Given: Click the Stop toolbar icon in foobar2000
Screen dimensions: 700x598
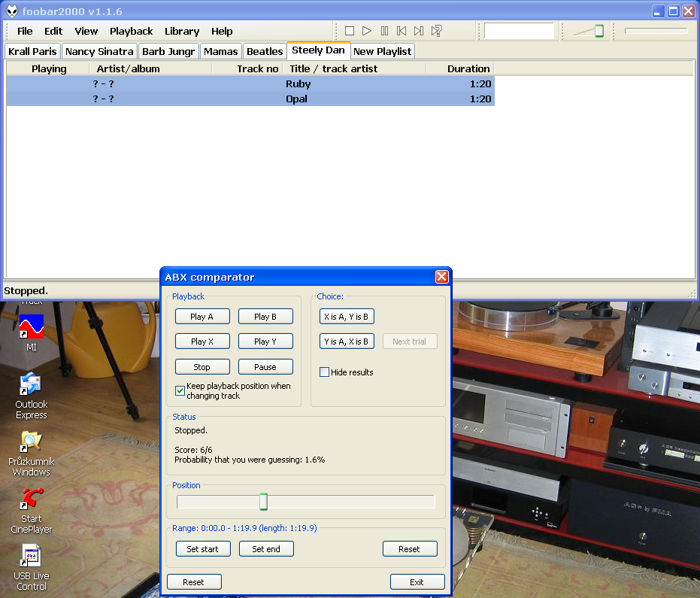Looking at the screenshot, I should click(350, 31).
